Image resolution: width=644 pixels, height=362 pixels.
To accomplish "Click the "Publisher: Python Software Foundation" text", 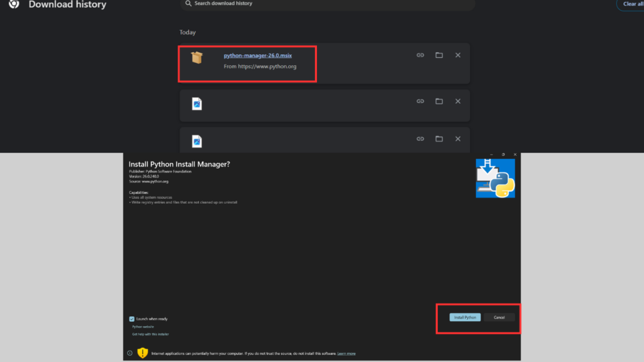I will pos(160,172).
